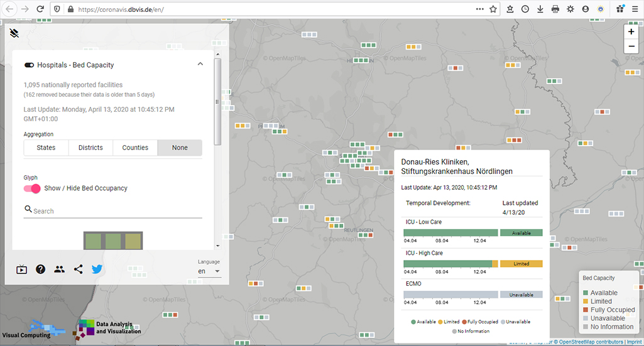Click the bed occupancy glyph sample in panel
This screenshot has height=346, width=644.
coord(113,241)
